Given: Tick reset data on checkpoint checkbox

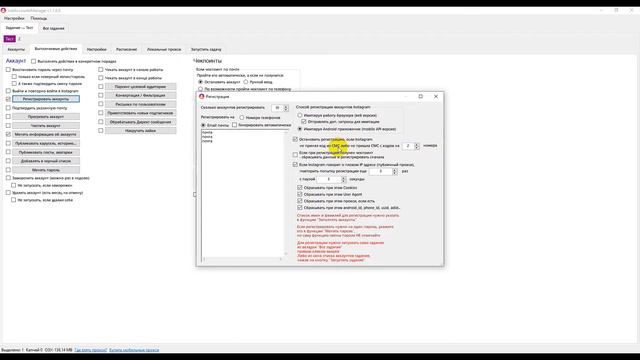Looking at the screenshot, I should point(295,155).
